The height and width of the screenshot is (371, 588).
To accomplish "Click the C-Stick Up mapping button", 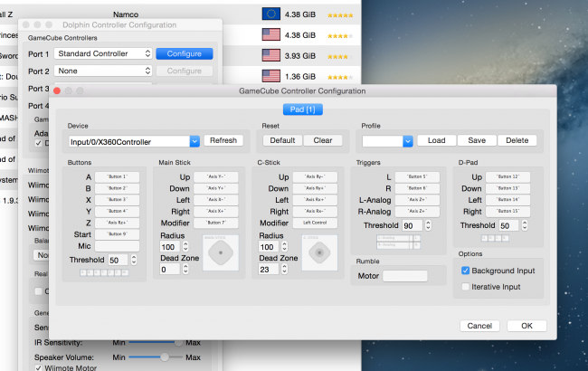I will click(x=315, y=176).
